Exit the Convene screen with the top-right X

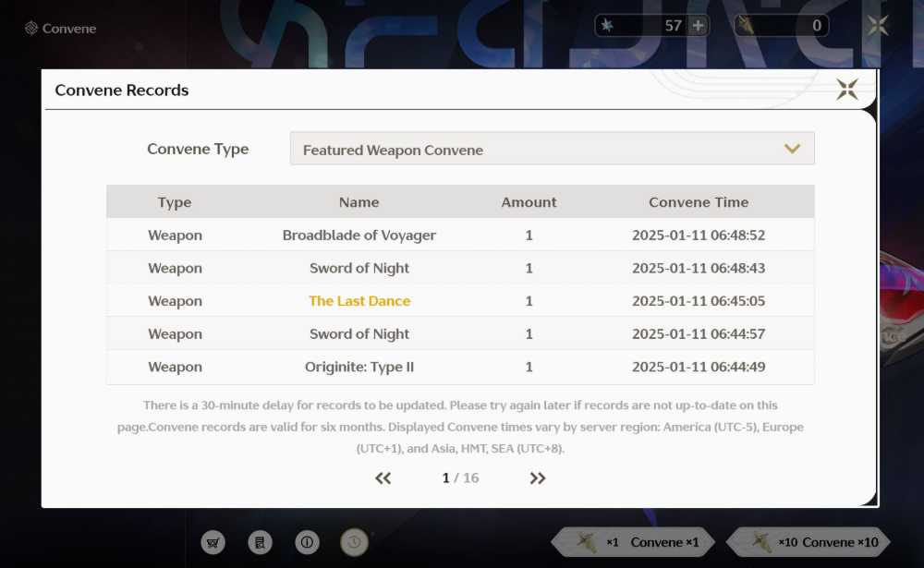pyautogui.click(x=878, y=25)
